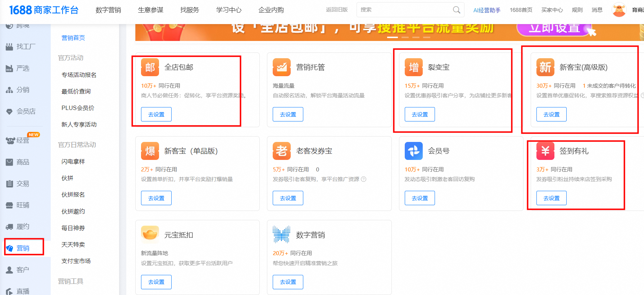Open the user avatar at top right
Viewport: 644px width, 295px height.
click(619, 10)
